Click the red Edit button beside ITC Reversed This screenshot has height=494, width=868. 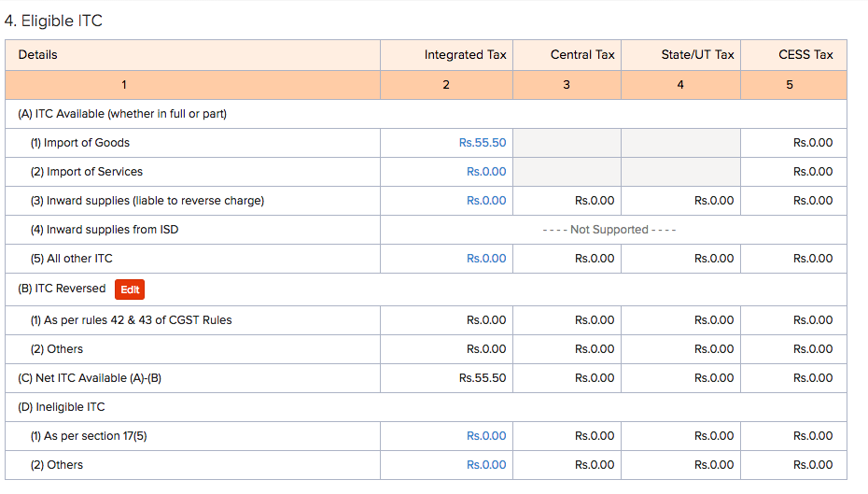130,289
